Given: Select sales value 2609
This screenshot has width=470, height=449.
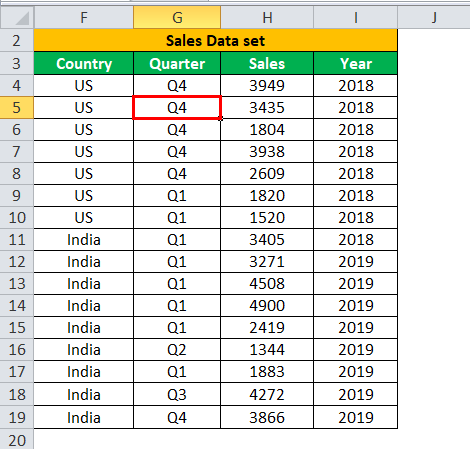Looking at the screenshot, I should (x=267, y=174).
